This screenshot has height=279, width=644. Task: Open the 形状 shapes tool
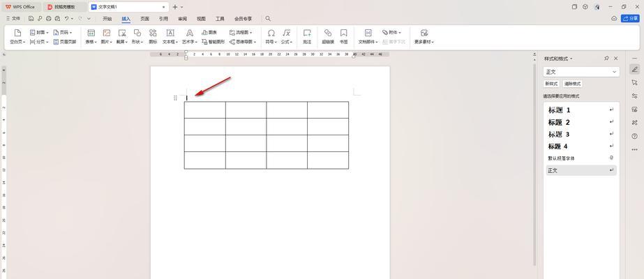tap(137, 37)
